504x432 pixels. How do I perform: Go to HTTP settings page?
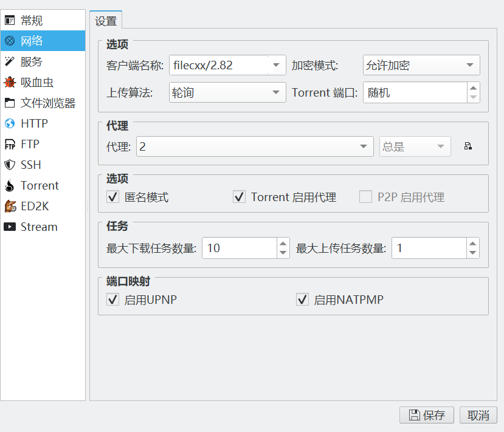click(43, 123)
